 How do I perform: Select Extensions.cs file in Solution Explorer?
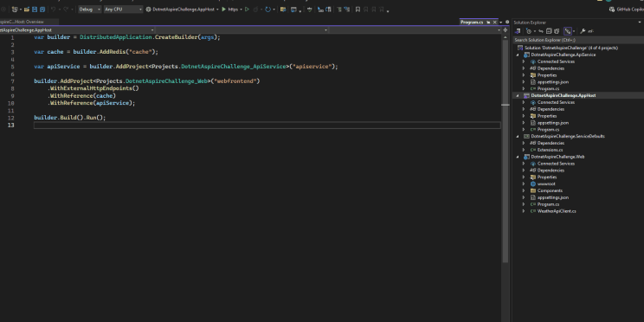click(x=549, y=150)
